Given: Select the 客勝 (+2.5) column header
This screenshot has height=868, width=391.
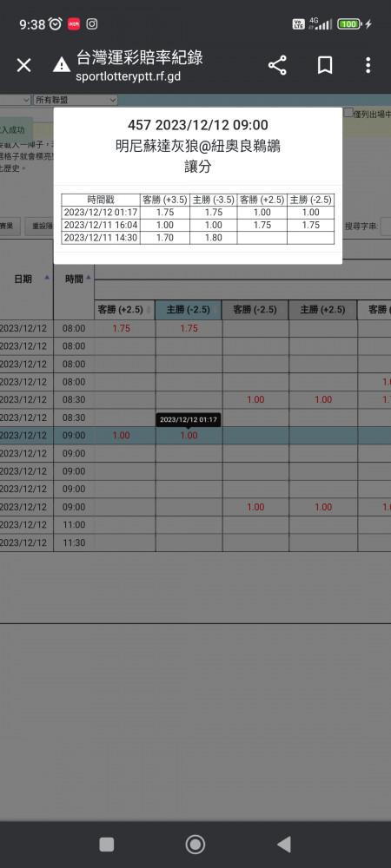Looking at the screenshot, I should pos(122,310).
